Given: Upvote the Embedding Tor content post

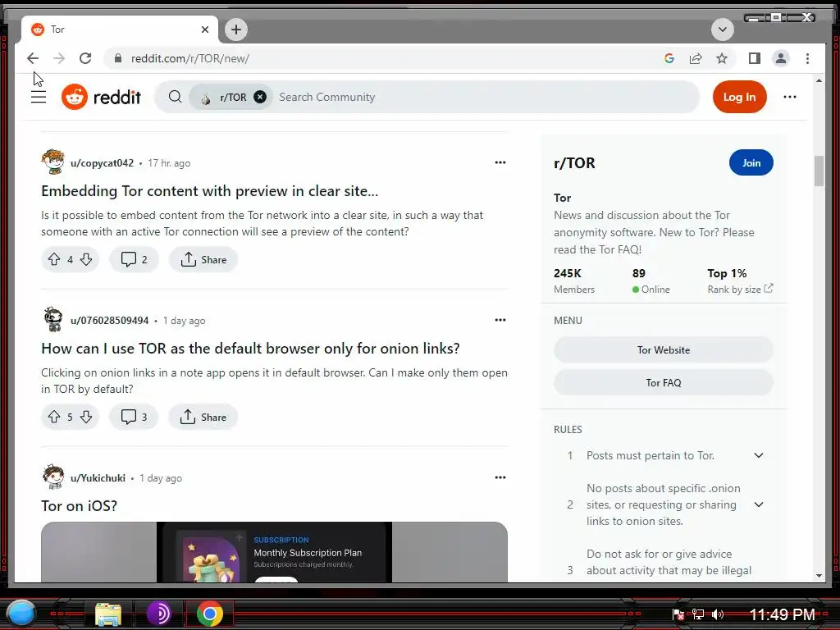Looking at the screenshot, I should pyautogui.click(x=54, y=260).
